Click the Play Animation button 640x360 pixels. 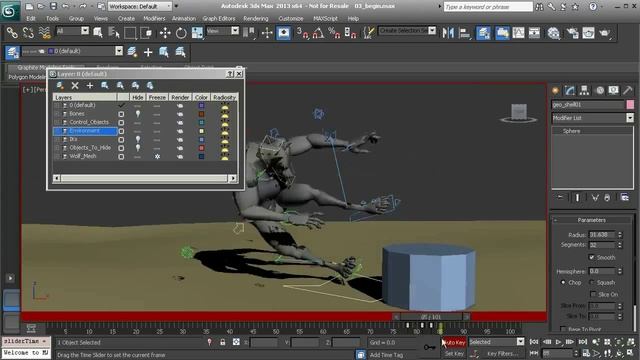[x=558, y=342]
